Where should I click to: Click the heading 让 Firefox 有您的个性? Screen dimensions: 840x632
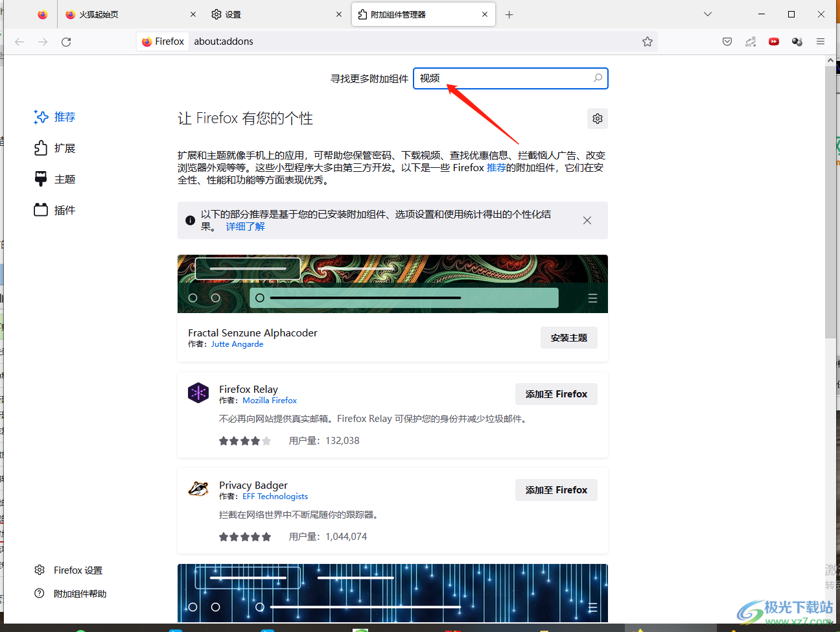246,118
